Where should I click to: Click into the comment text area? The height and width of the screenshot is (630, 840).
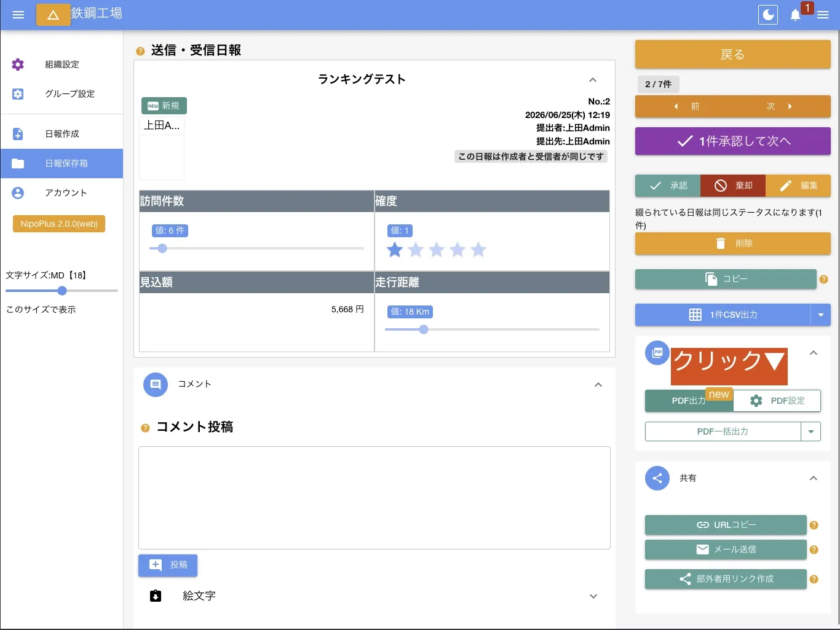tap(374, 498)
